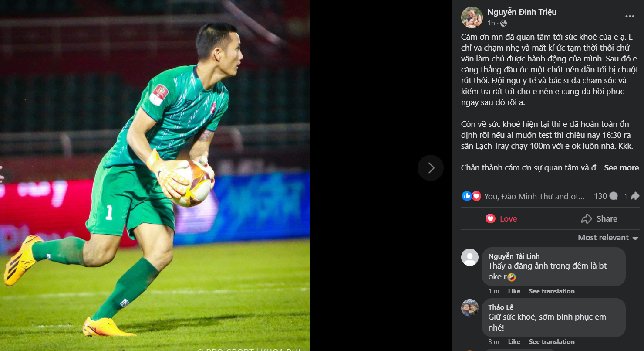Open comments via the speech bubble icon
The image size is (644, 351).
614,196
